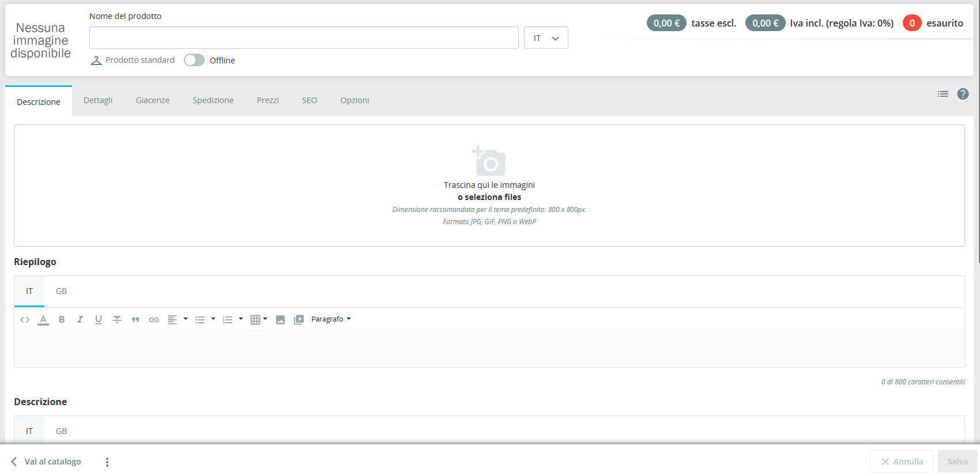Image resolution: width=980 pixels, height=476 pixels.
Task: Click the Annulla button
Action: (902, 462)
